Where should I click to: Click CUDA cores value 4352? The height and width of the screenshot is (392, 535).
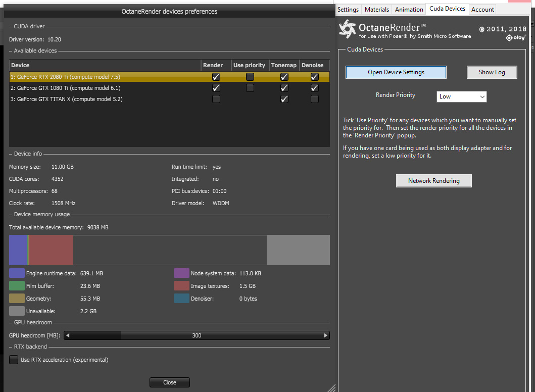(57, 179)
